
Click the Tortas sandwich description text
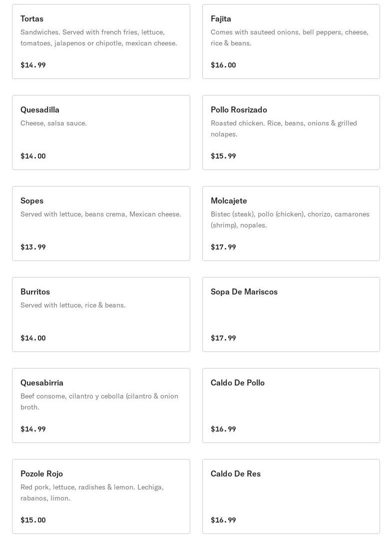[98, 37]
